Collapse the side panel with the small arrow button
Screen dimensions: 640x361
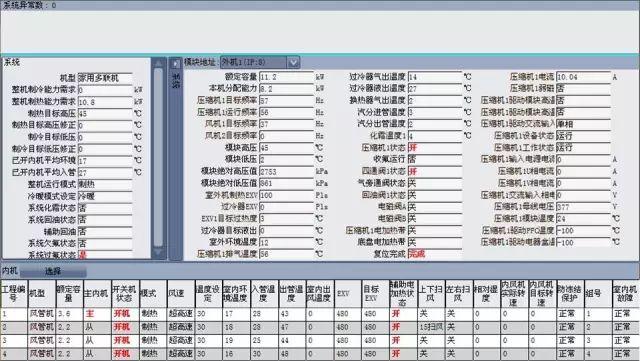176,64
